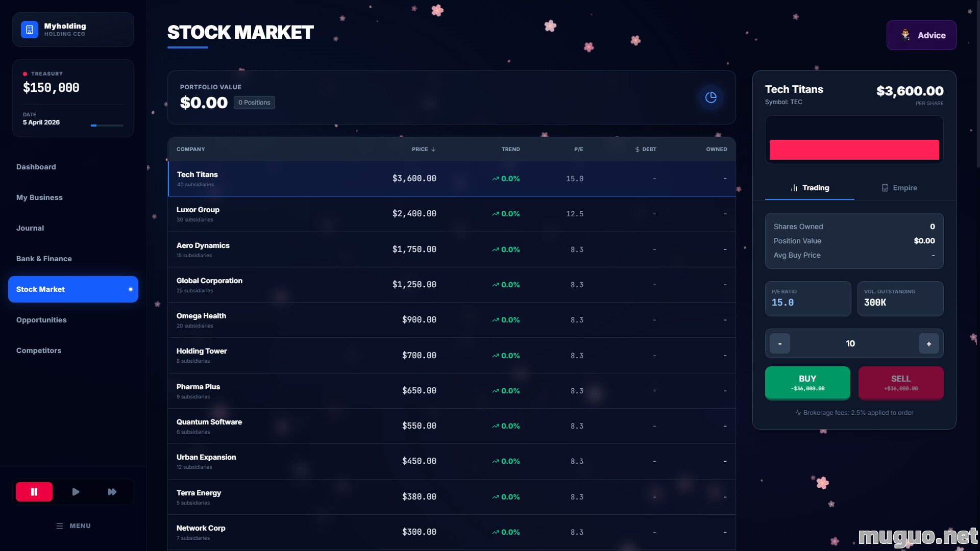
Task: Open the MENU hamburger option
Action: [x=73, y=526]
